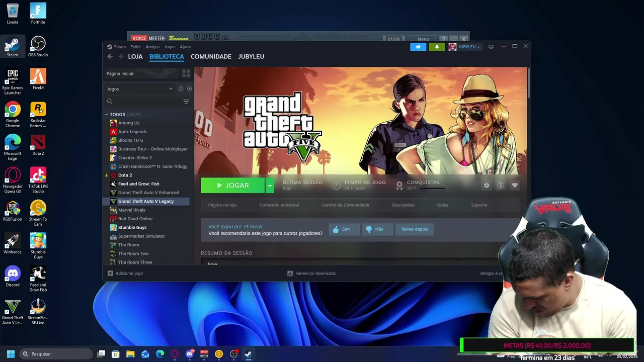
Task: Select the OBS Studio desktop icon
Action: pos(38,46)
